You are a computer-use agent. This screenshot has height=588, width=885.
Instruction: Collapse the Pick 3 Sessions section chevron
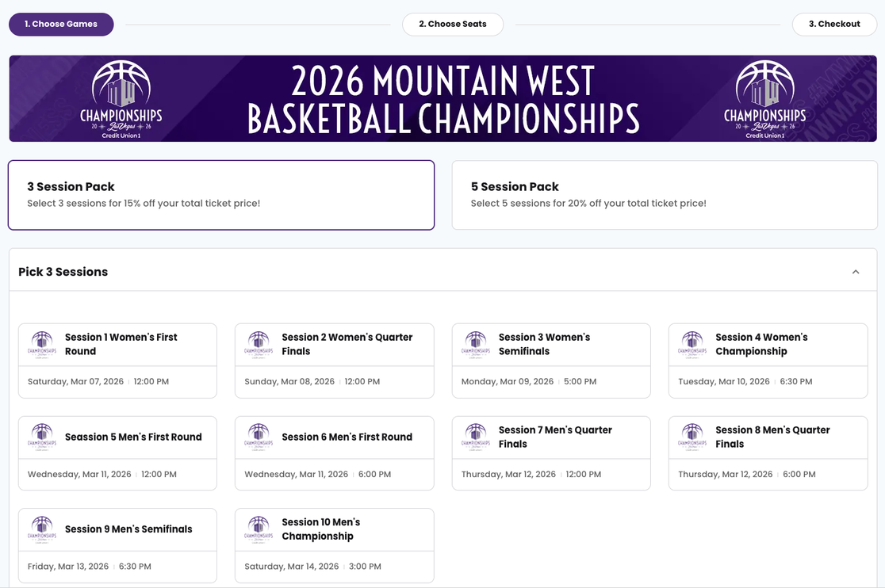pyautogui.click(x=856, y=272)
